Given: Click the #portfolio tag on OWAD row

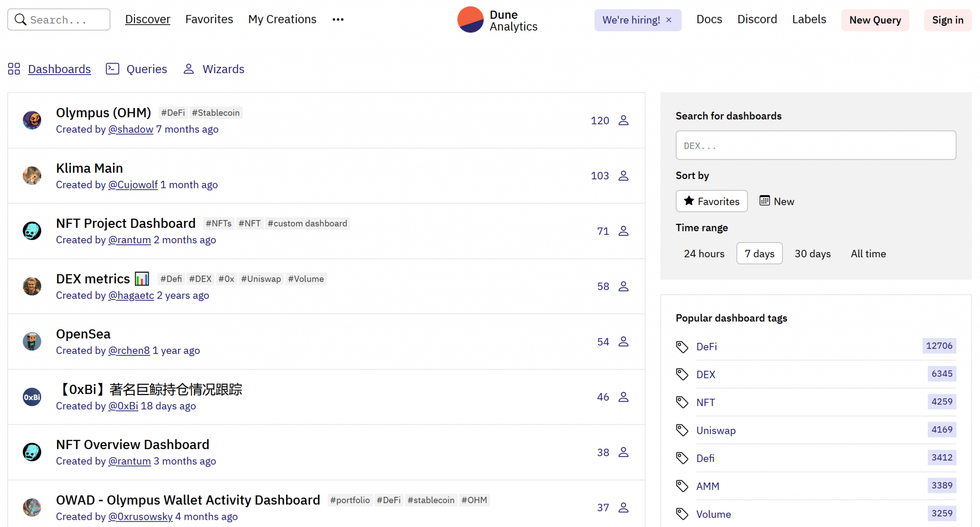Looking at the screenshot, I should pyautogui.click(x=350, y=500).
